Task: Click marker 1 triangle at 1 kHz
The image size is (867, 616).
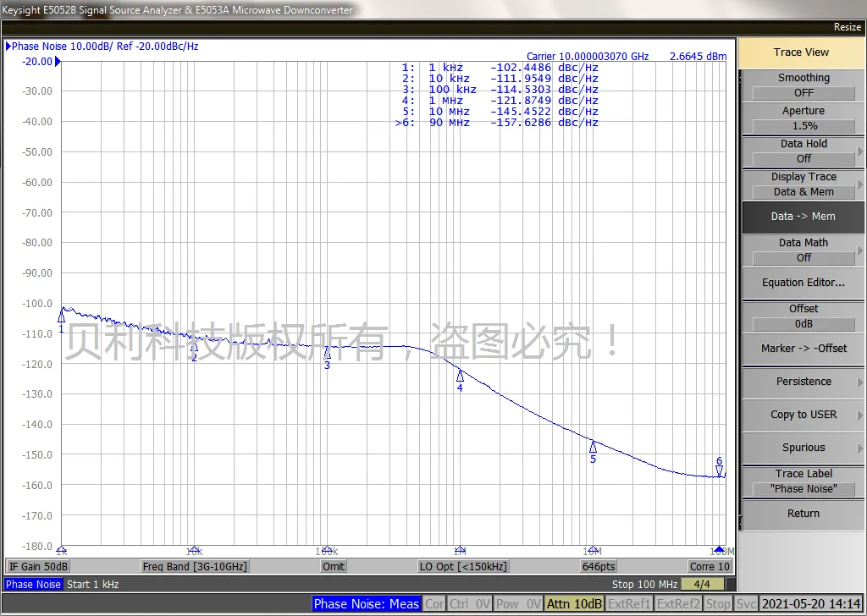Action: [61, 316]
